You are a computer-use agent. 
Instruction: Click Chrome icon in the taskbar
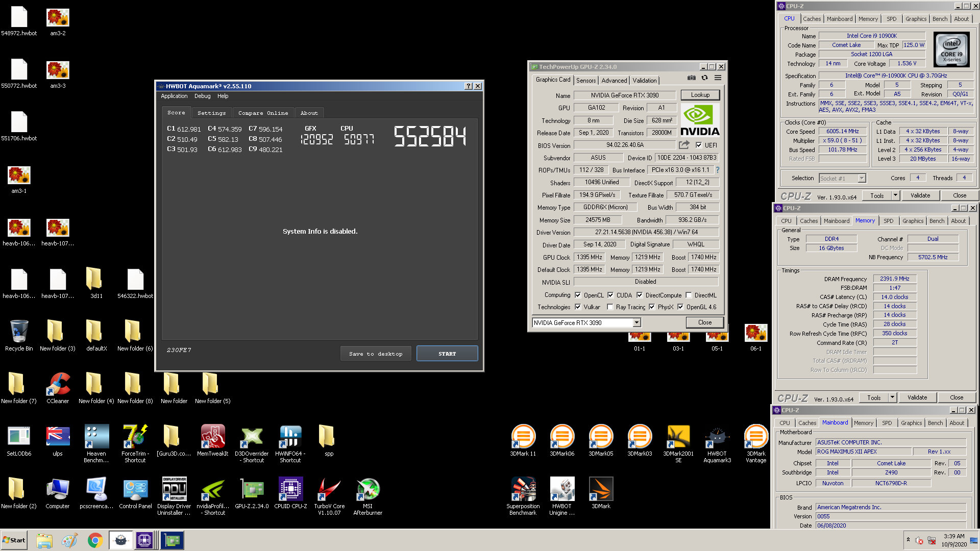[95, 540]
